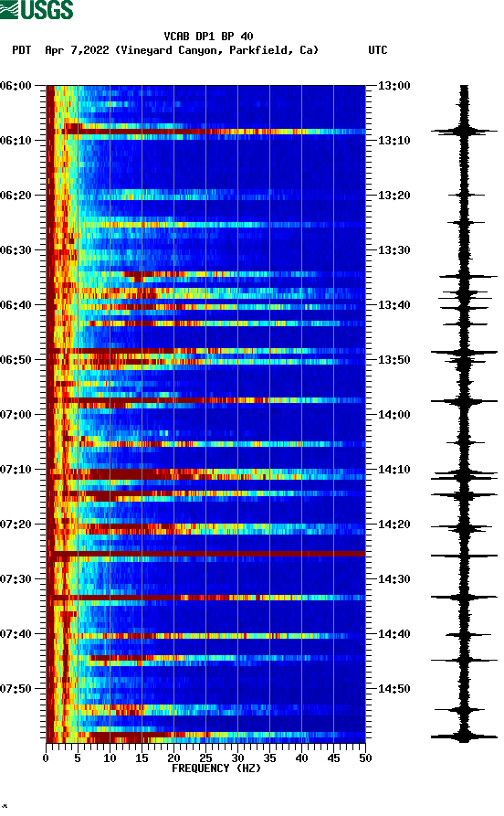The image size is (504, 816).
Task: Click the 'UTC' timezone label
Action: tap(378, 50)
